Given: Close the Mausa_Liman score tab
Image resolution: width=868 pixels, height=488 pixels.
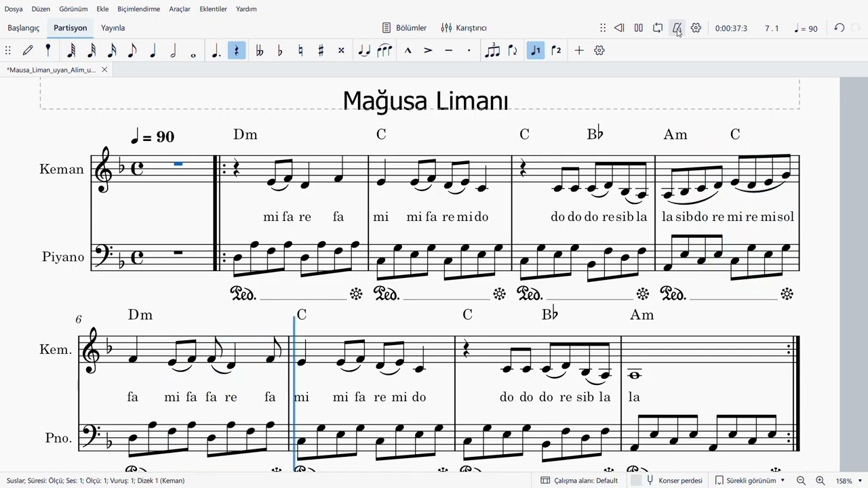Looking at the screenshot, I should tap(104, 70).
